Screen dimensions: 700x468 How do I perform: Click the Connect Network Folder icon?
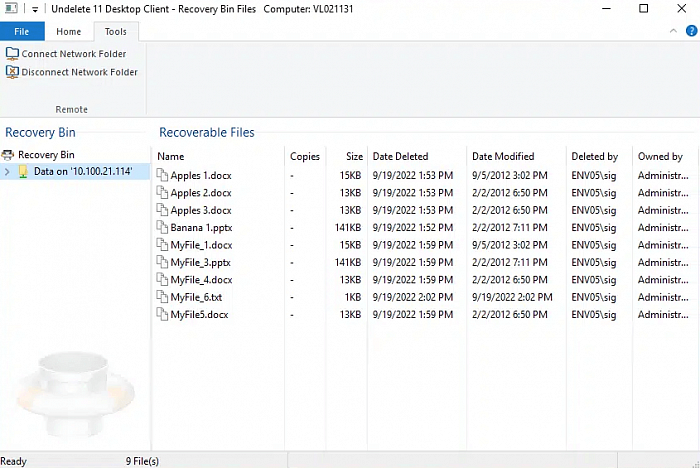(x=12, y=54)
